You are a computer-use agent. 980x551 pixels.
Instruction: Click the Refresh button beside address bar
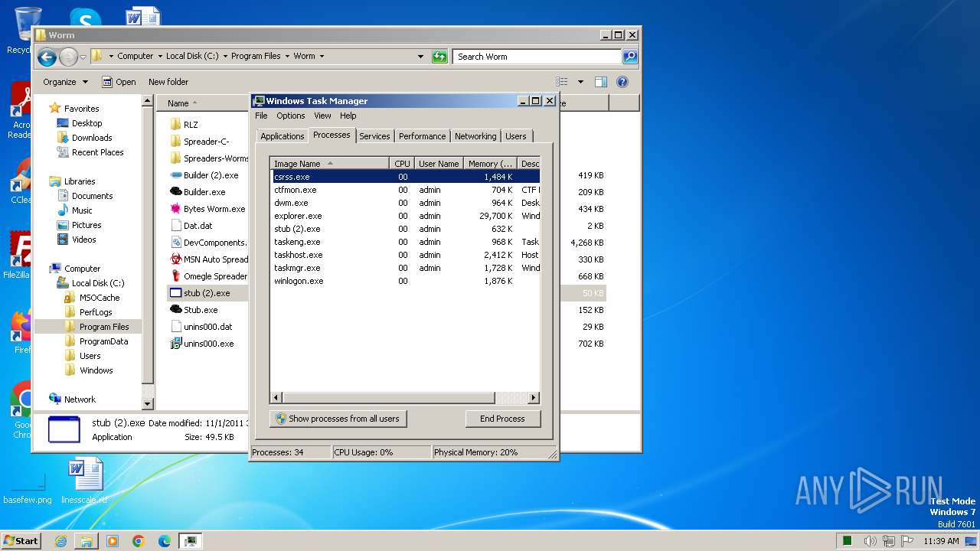439,57
